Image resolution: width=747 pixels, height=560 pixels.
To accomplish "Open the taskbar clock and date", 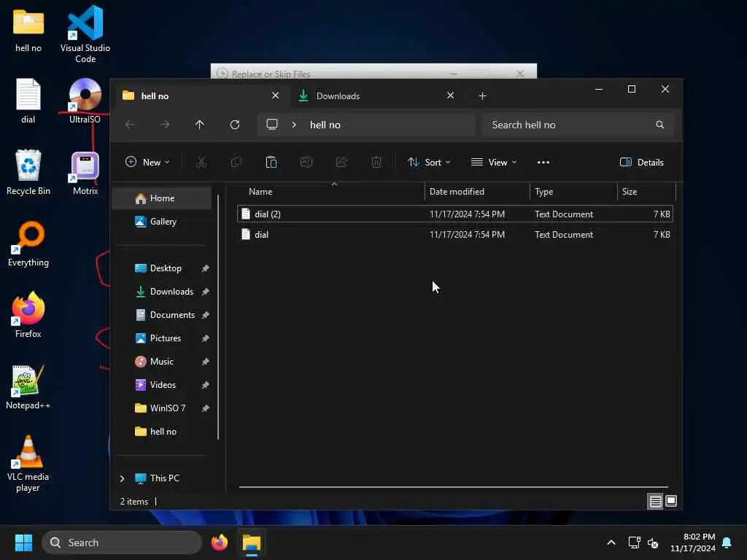I will [693, 542].
